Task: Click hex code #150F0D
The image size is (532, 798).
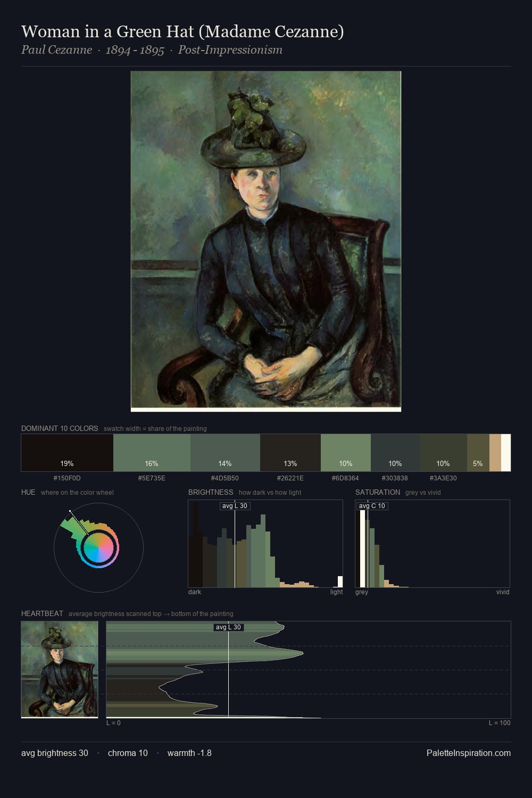Action: 67,478
